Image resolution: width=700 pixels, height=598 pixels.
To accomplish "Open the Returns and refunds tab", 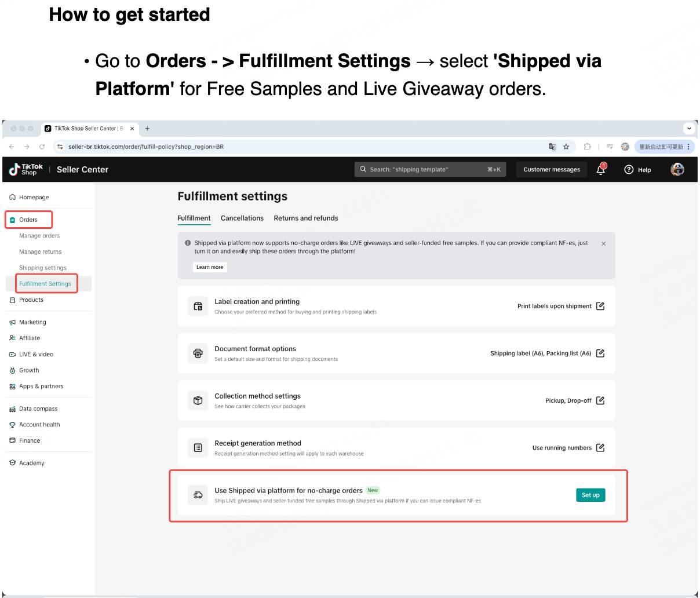I will [306, 218].
